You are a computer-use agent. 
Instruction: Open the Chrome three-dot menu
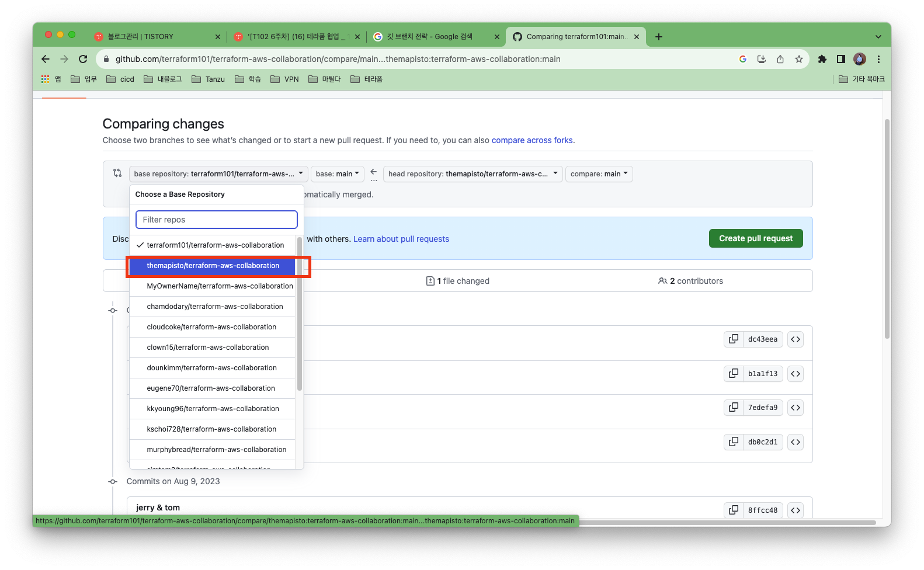[x=878, y=59]
